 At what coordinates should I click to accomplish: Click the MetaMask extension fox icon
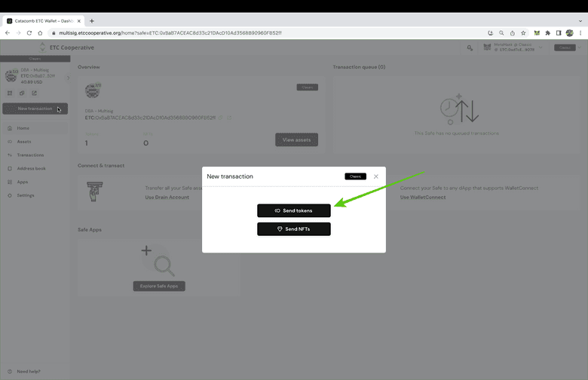pyautogui.click(x=537, y=33)
